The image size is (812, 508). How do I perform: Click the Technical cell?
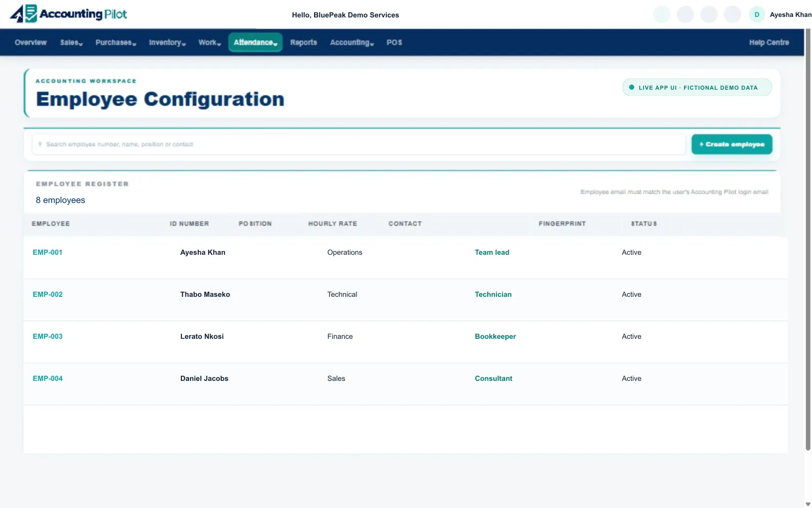point(342,294)
